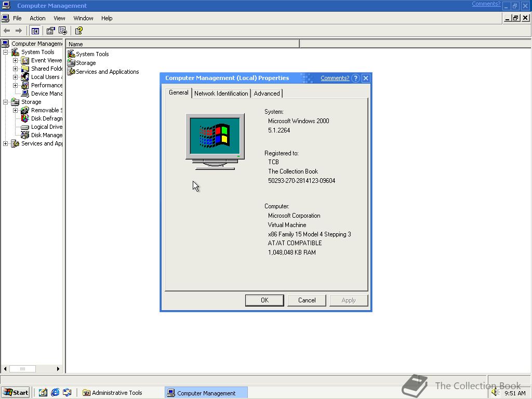Open the Window menu

coord(84,18)
